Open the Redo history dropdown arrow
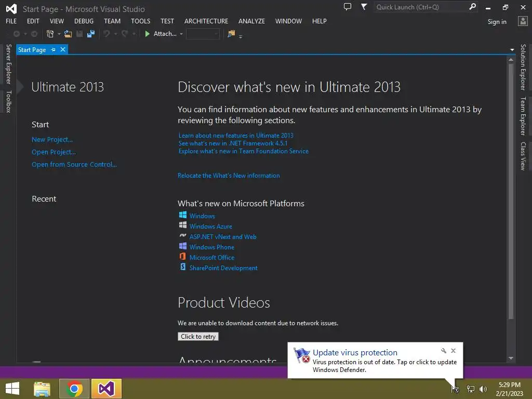Screen dimensions: 532x399 134,34
